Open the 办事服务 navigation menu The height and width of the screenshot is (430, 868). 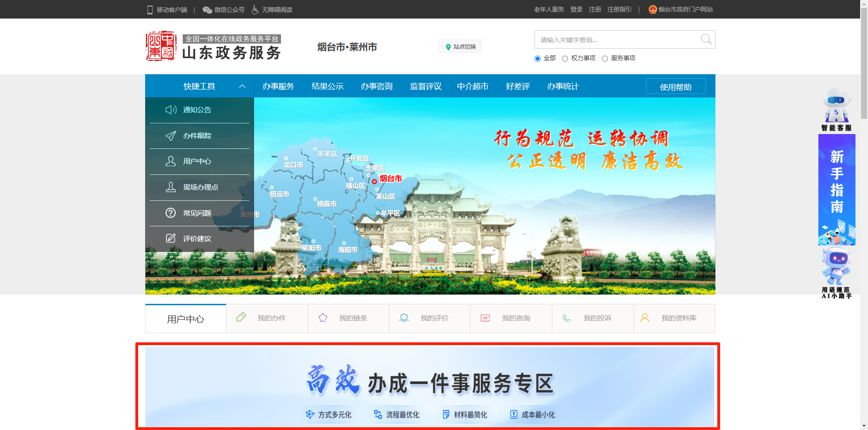(278, 86)
